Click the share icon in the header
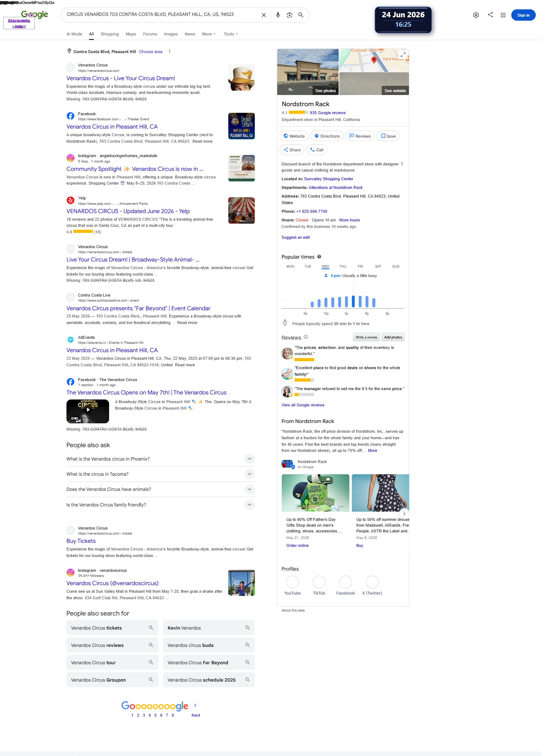548x756 pixels. tap(490, 15)
